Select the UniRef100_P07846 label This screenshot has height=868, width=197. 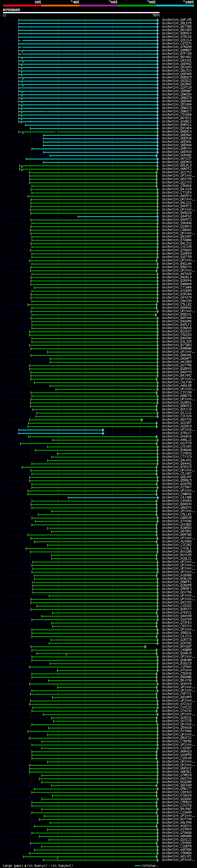(177, 731)
